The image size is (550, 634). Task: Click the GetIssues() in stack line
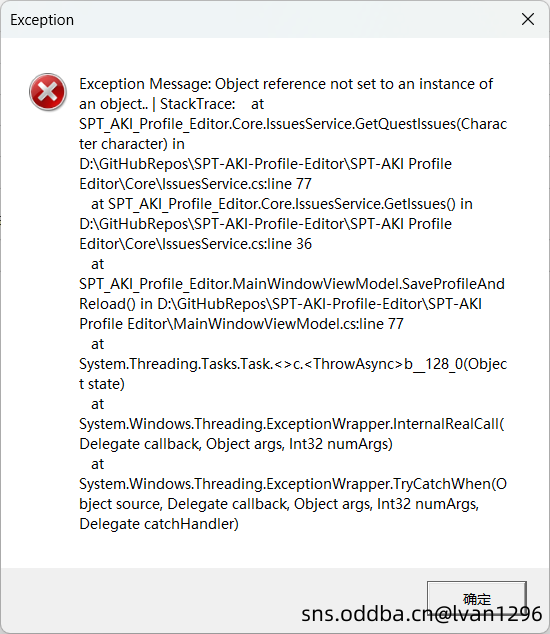coord(282,204)
